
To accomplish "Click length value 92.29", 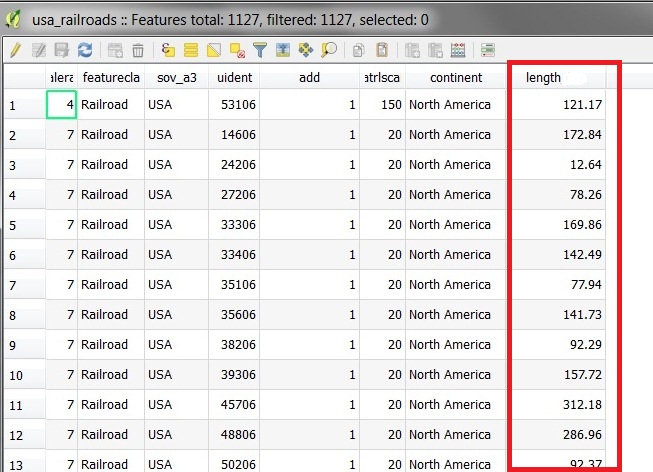I will pyautogui.click(x=586, y=345).
